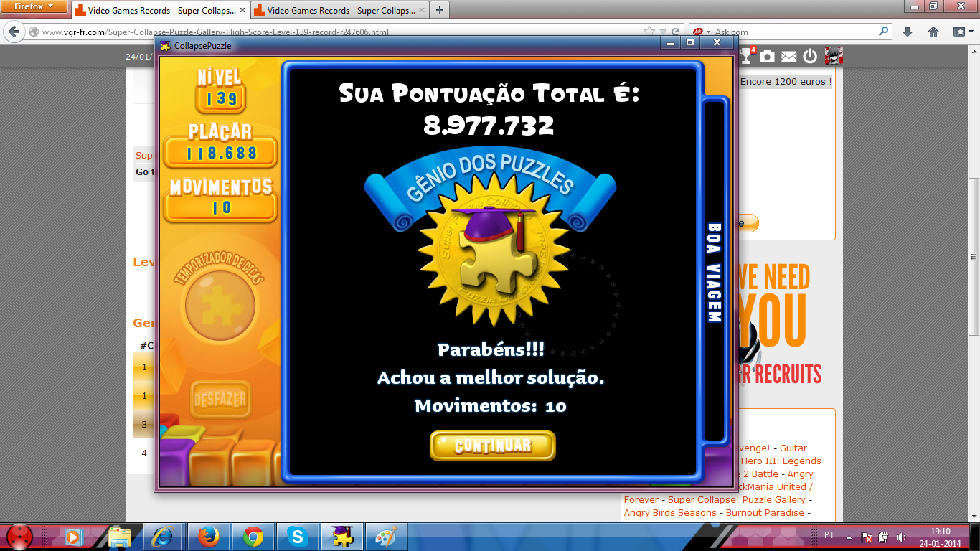Viewport: 980px width, 551px height.
Task: Go to Firefox home page icon
Action: [x=933, y=32]
